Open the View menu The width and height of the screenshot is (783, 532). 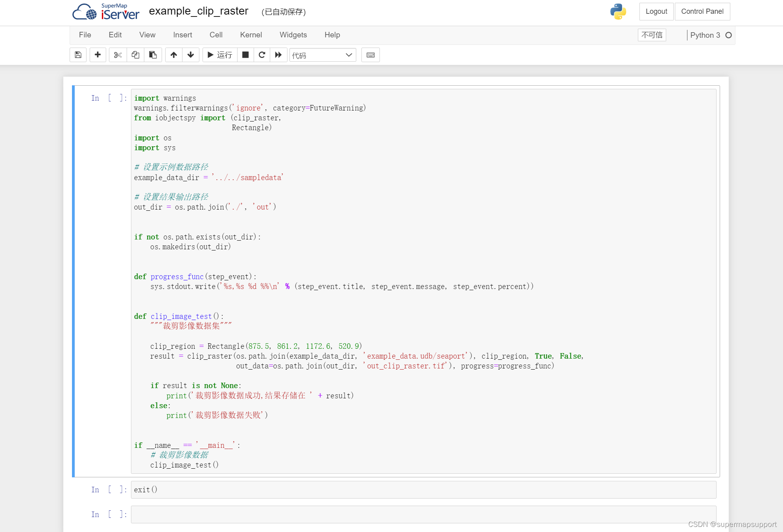[x=147, y=35]
